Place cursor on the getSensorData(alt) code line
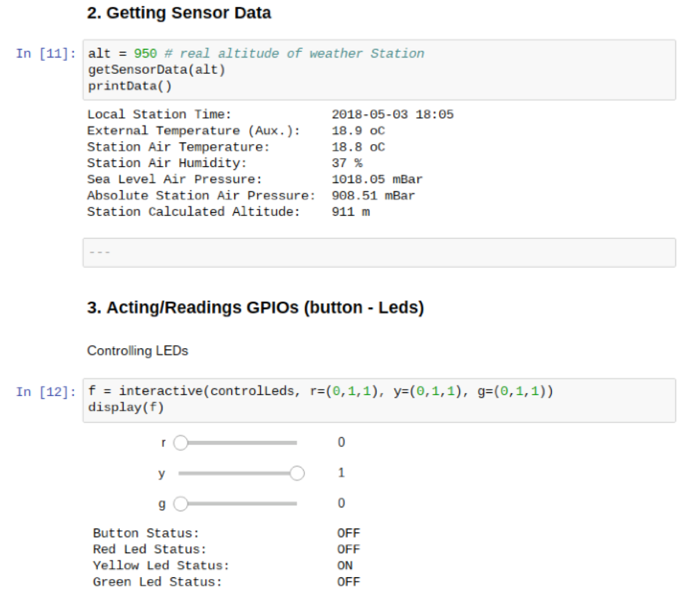 (157, 70)
